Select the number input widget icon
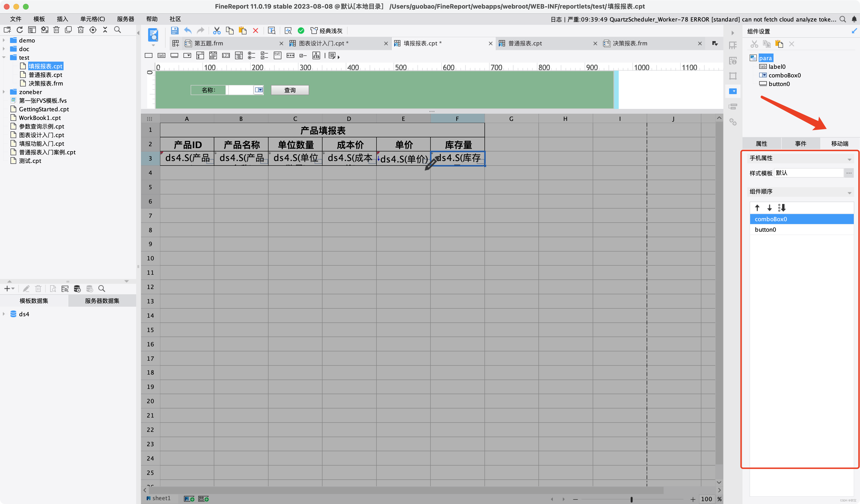860x504 pixels. [226, 56]
